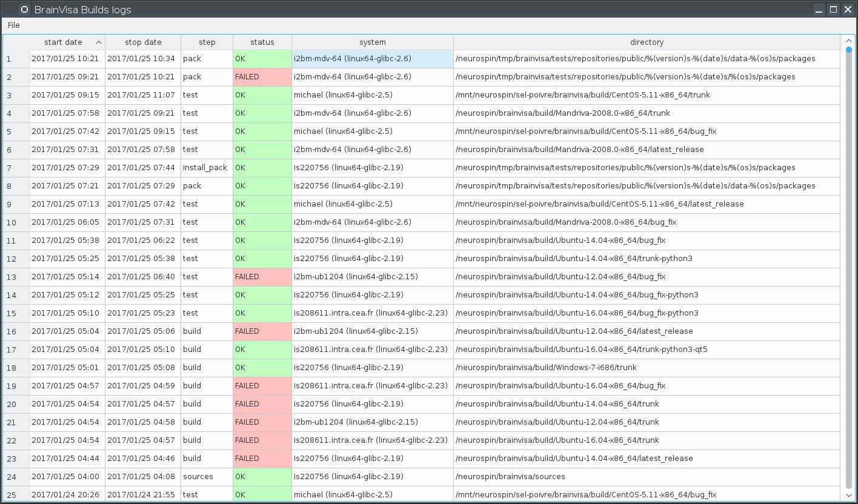
Task: Select FAILED status cell in row 2
Action: pyautogui.click(x=262, y=77)
